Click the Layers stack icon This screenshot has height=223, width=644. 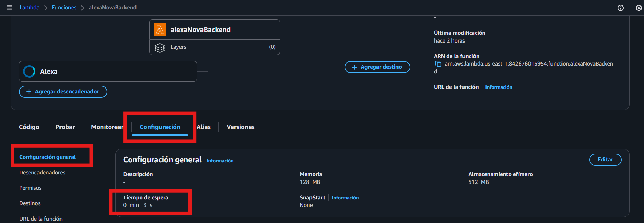tap(160, 47)
